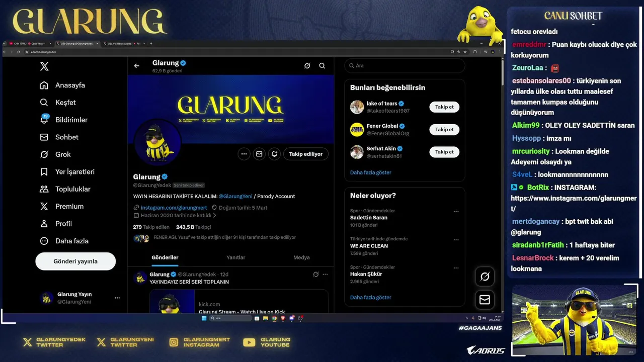Open the Glarung profile banner image
Screen dimensions: 644x362
click(231, 109)
